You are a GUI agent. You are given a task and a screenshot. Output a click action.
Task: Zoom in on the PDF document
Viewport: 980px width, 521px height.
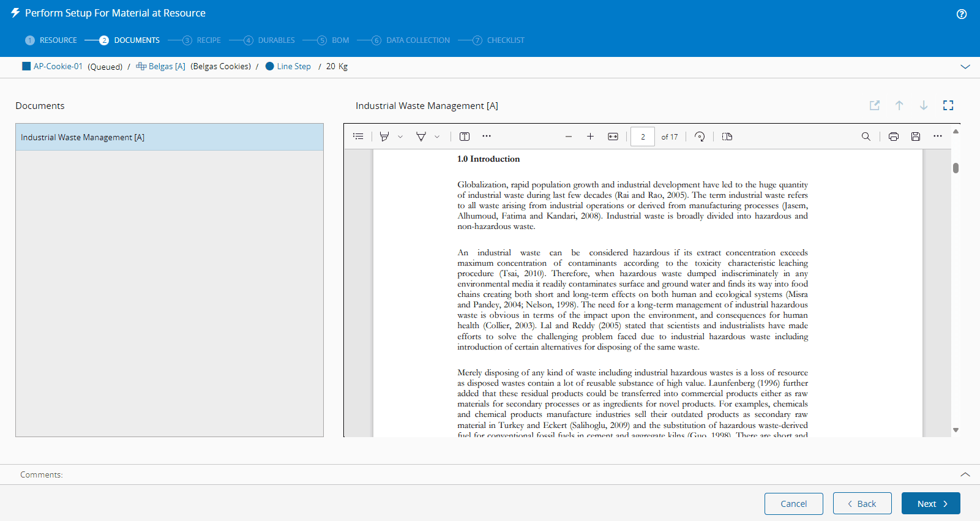[x=590, y=137]
